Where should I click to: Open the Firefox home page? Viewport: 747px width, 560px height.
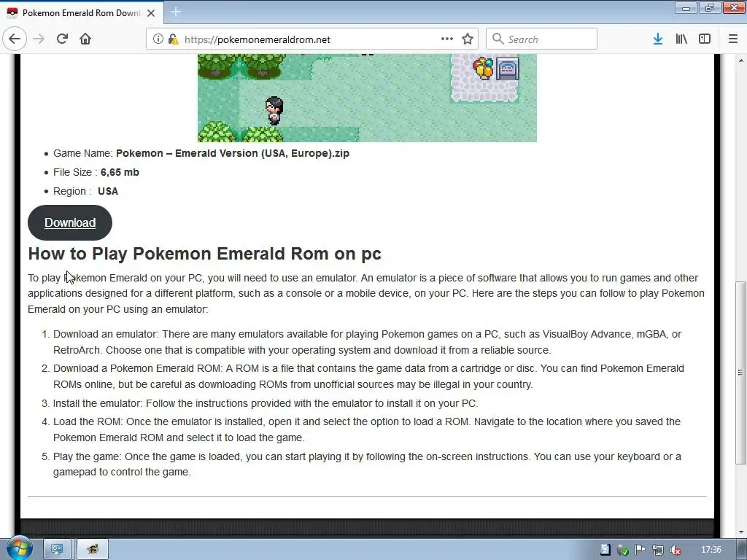[85, 39]
